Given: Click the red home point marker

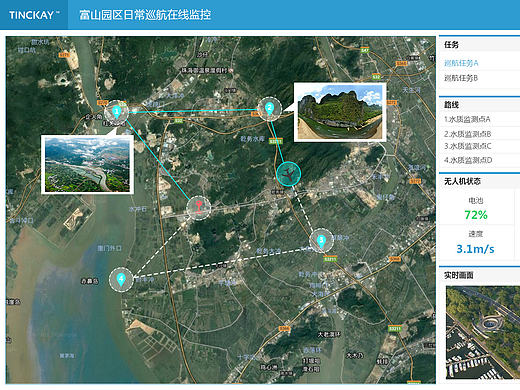Looking at the screenshot, I should click(x=199, y=208).
